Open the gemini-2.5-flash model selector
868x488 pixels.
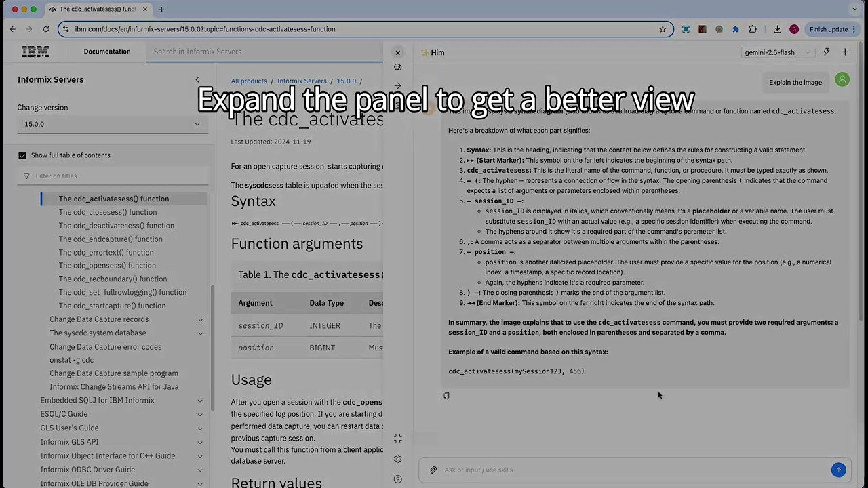point(777,52)
